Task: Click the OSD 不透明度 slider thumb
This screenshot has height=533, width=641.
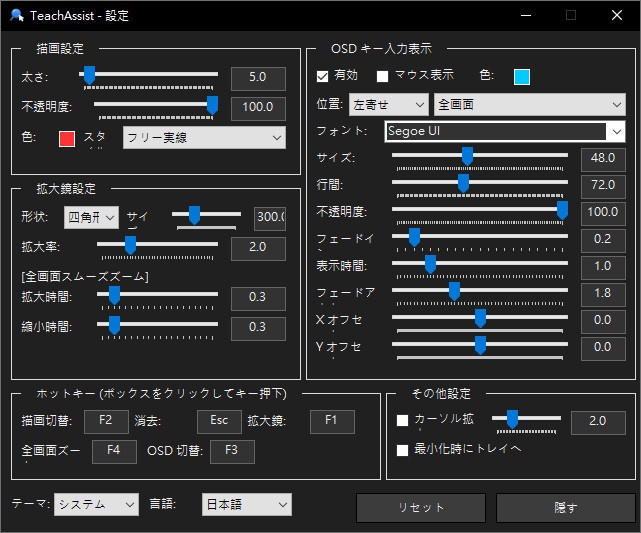Action: click(x=563, y=211)
